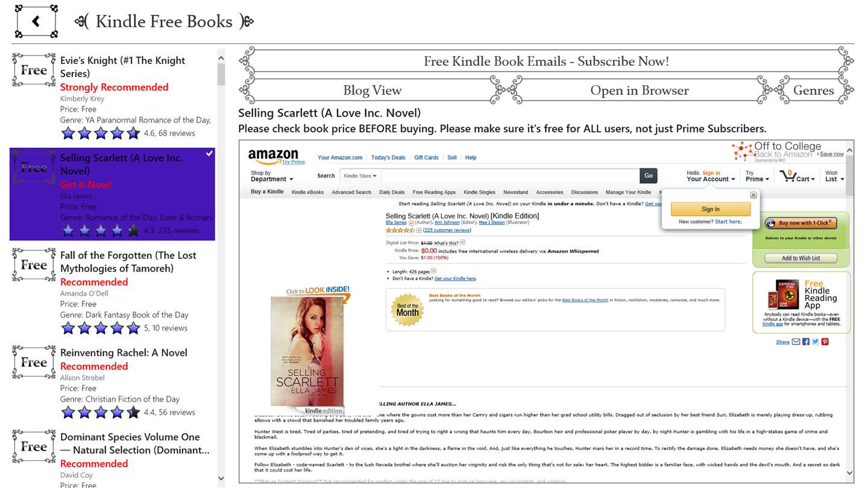Share via the email envelope icon
The width and height of the screenshot is (868, 488).
796,341
